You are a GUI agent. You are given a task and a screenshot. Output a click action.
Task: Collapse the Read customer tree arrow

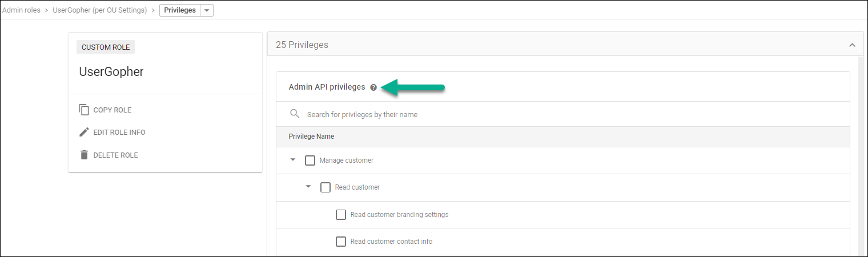point(308,187)
